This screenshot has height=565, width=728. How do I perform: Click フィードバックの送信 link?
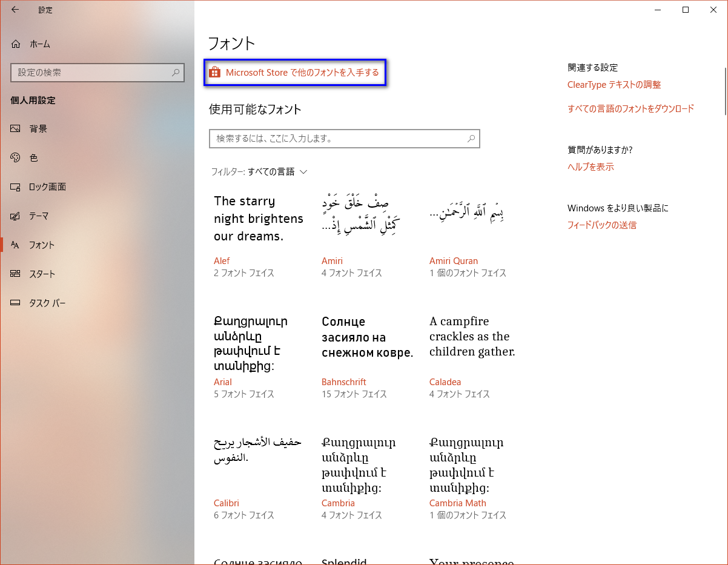point(601,225)
